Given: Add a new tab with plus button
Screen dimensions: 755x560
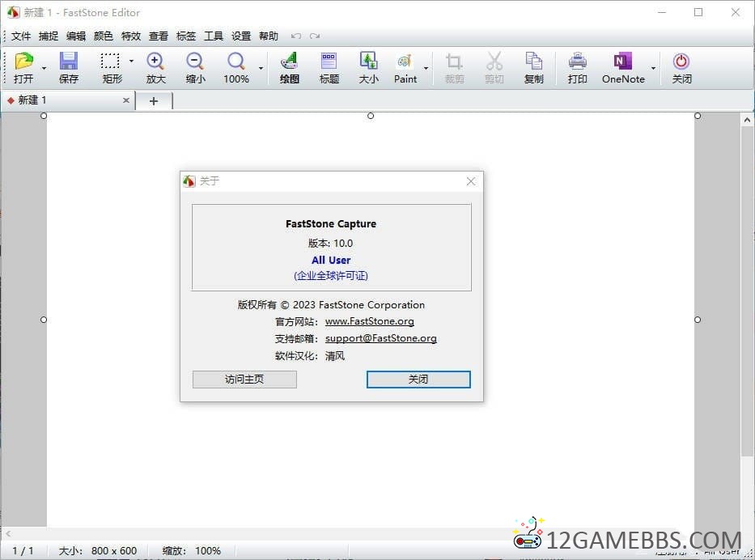Looking at the screenshot, I should (154, 101).
